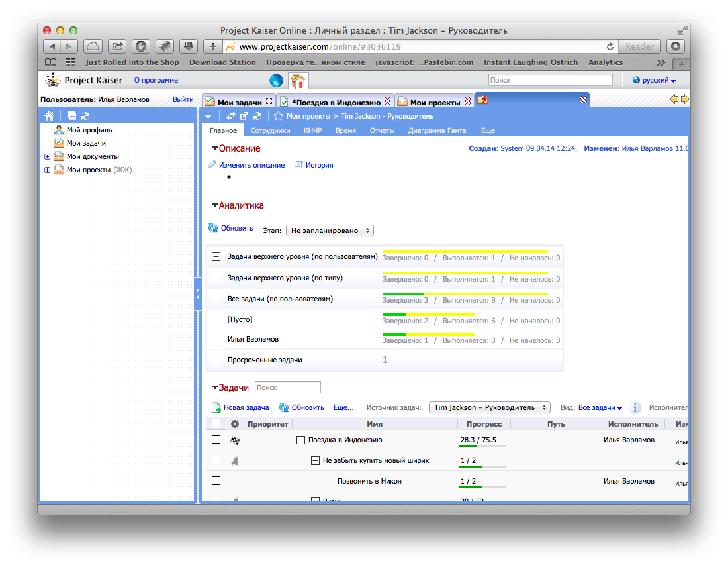The image size is (728, 567).
Task: Open the Диаграмма Ганта tab
Action: (437, 130)
